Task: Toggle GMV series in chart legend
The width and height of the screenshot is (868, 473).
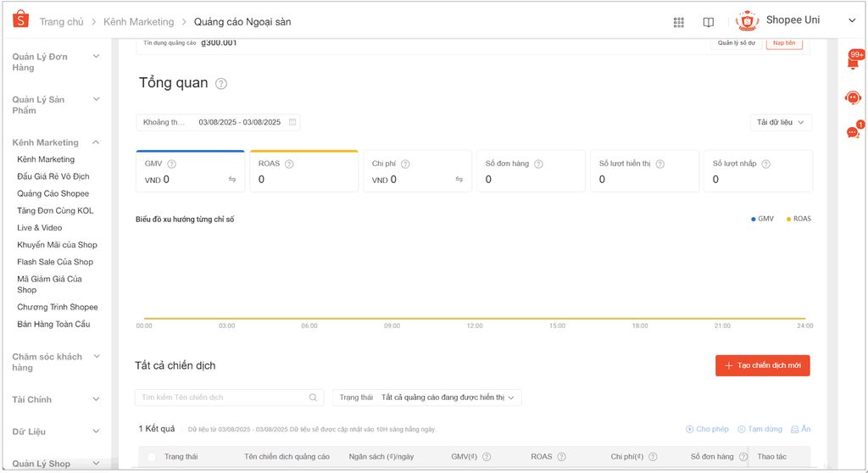Action: point(762,219)
